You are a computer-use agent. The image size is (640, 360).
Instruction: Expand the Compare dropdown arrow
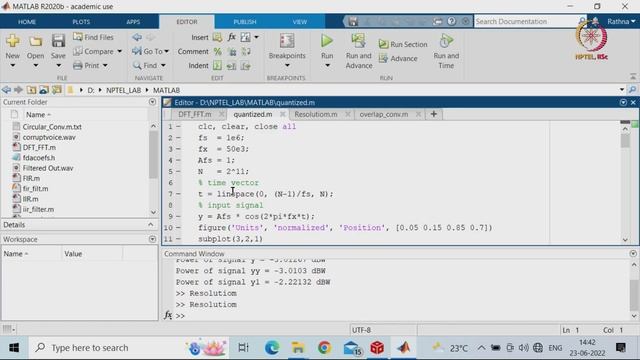pyautogui.click(x=119, y=51)
